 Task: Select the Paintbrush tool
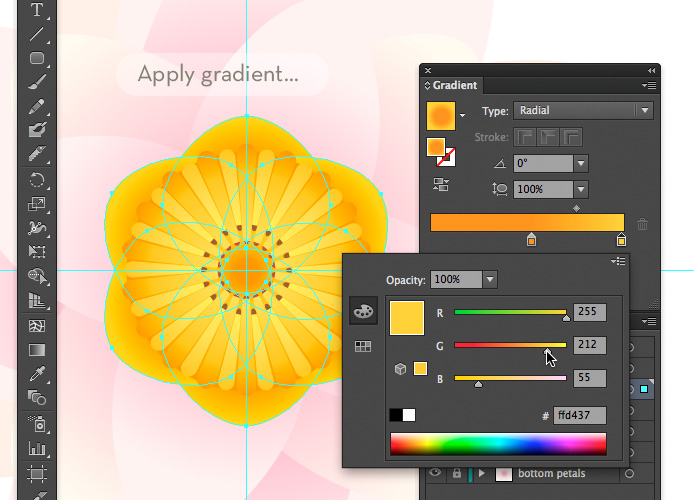click(37, 82)
